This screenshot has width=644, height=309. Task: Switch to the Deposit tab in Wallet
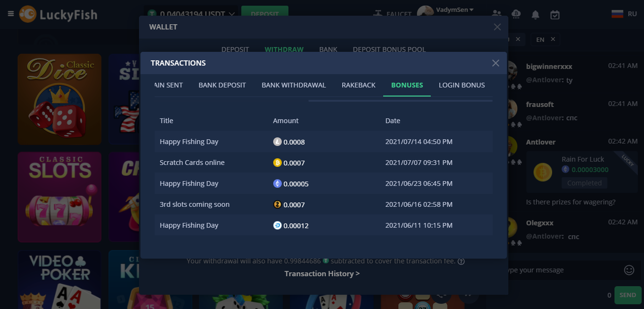pos(235,49)
